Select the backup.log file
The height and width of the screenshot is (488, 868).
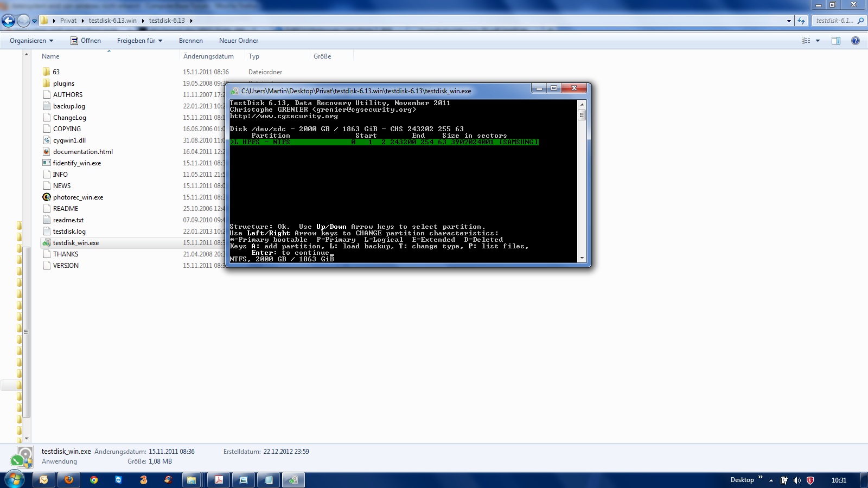[69, 106]
